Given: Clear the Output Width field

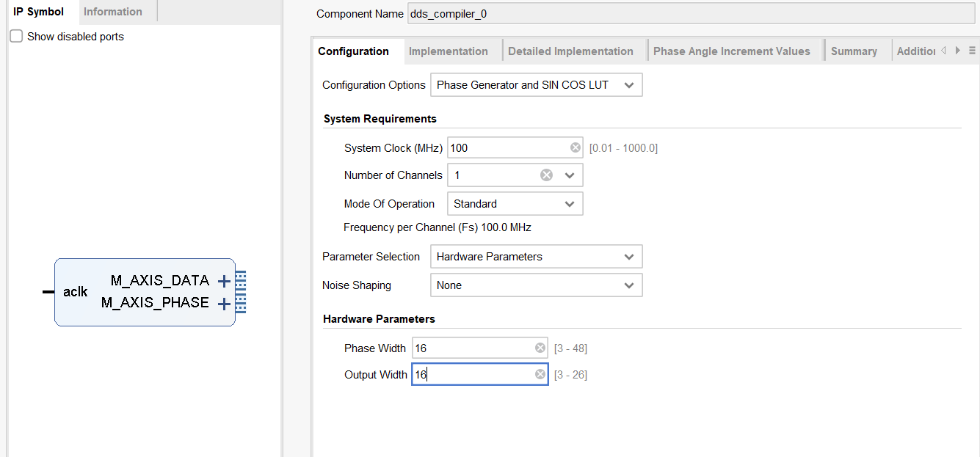Looking at the screenshot, I should tap(540, 375).
